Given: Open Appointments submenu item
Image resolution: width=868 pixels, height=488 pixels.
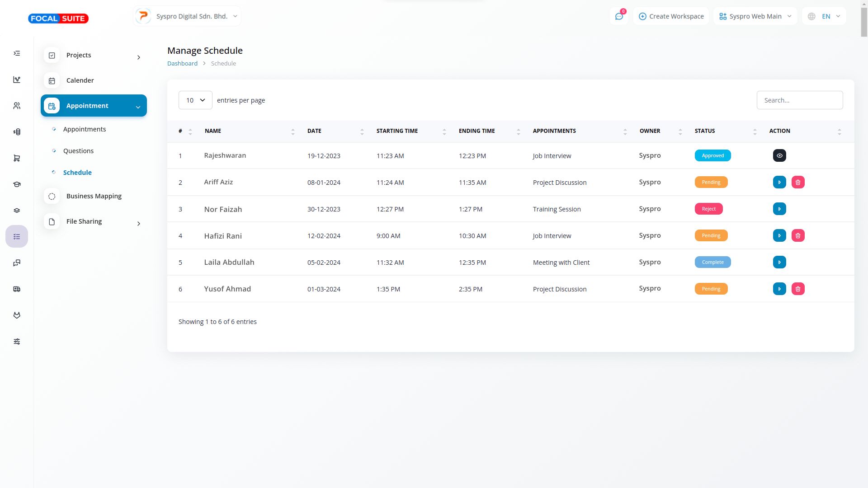Looking at the screenshot, I should 85,129.
